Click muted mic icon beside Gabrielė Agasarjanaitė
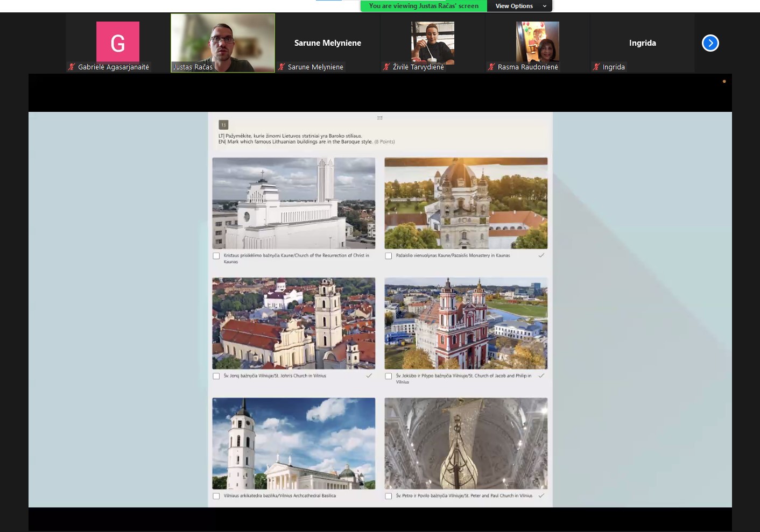Image resolution: width=760 pixels, height=532 pixels. coord(72,67)
